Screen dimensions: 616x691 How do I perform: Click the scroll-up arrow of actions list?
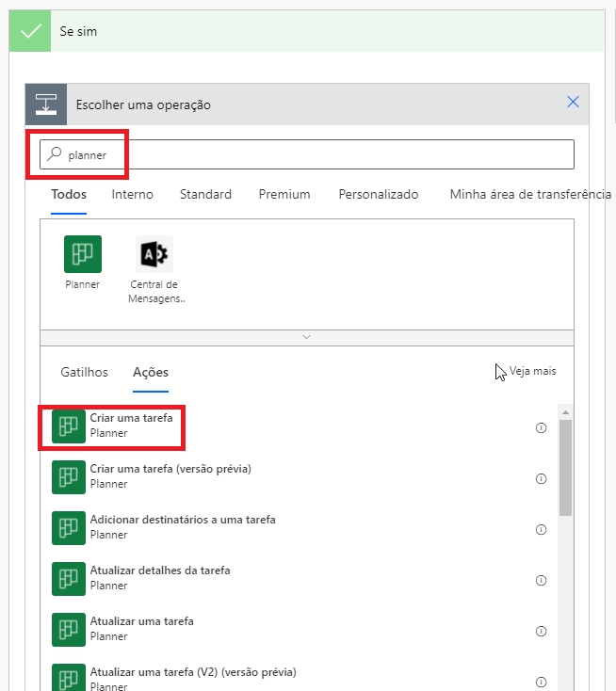click(565, 412)
